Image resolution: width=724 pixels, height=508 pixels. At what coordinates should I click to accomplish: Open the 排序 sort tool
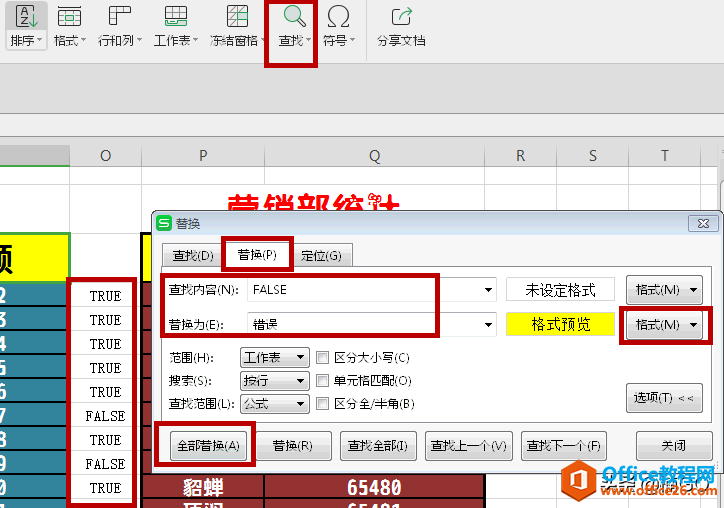click(26, 26)
